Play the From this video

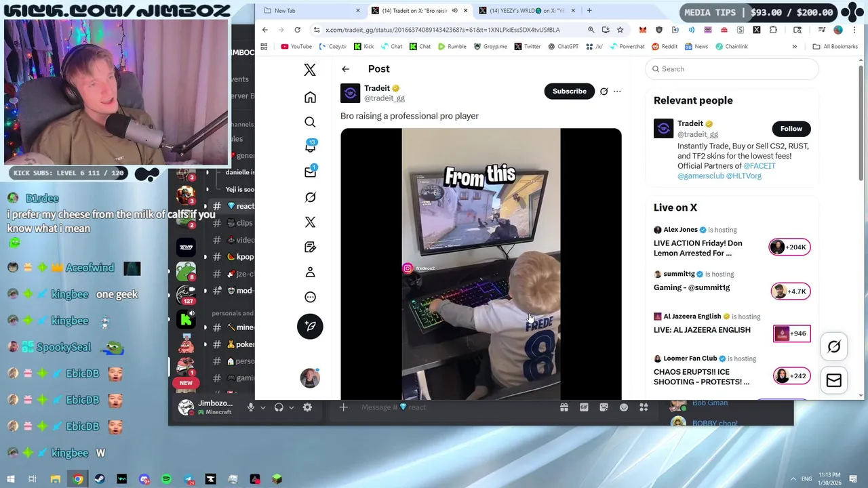(x=481, y=264)
